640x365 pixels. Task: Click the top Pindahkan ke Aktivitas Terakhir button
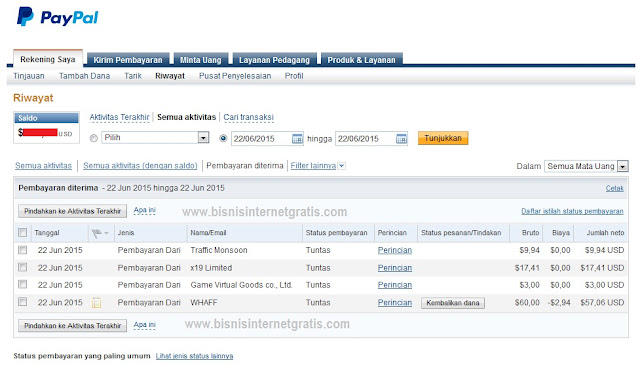(x=72, y=211)
